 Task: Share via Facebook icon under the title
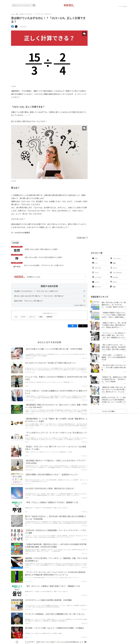coord(13,27)
